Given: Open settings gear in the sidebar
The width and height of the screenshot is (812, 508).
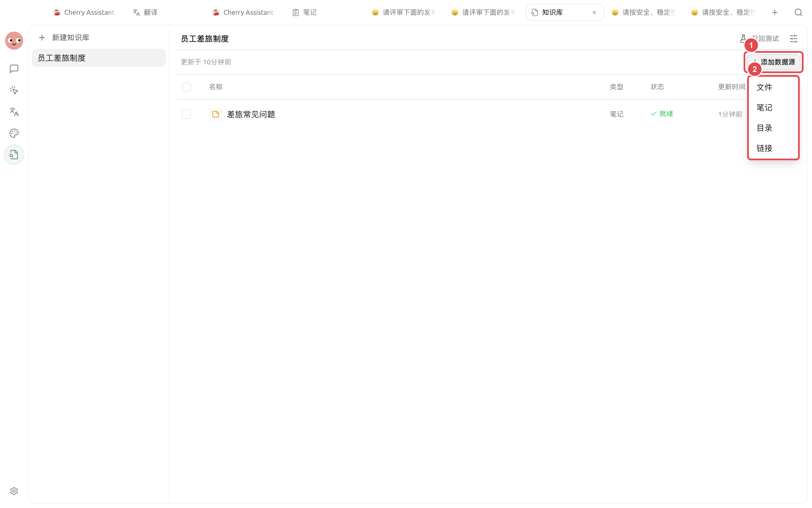Looking at the screenshot, I should [14, 491].
